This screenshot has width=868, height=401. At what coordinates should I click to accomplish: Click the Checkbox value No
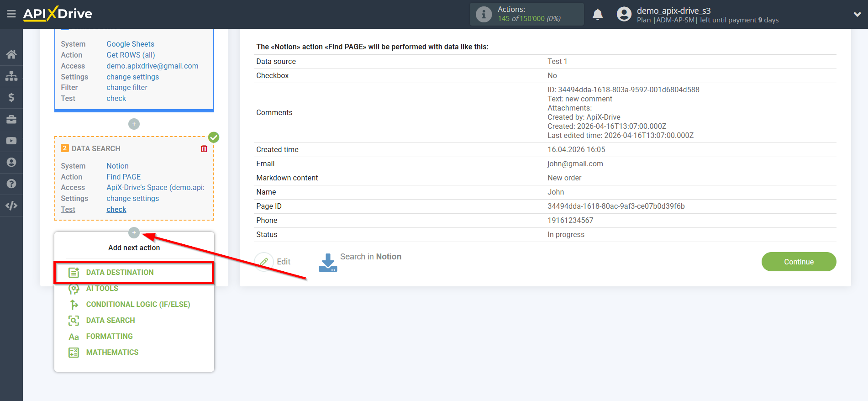552,75
